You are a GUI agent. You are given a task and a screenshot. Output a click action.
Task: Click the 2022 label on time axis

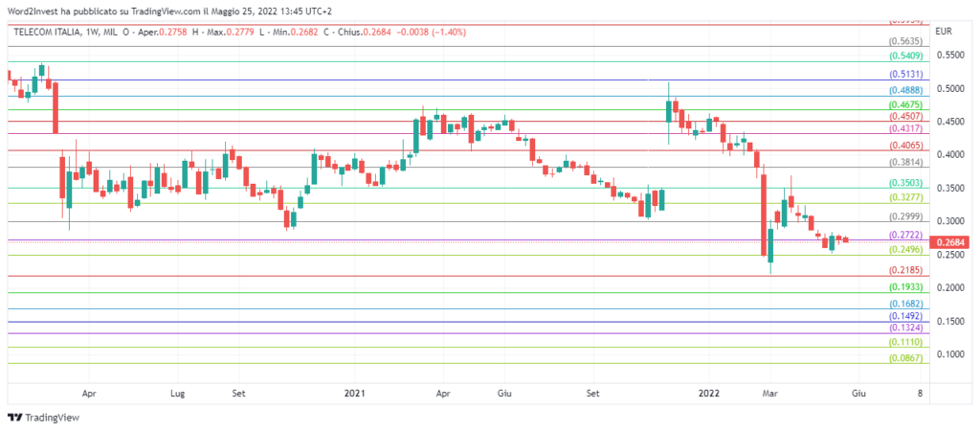pos(709,394)
